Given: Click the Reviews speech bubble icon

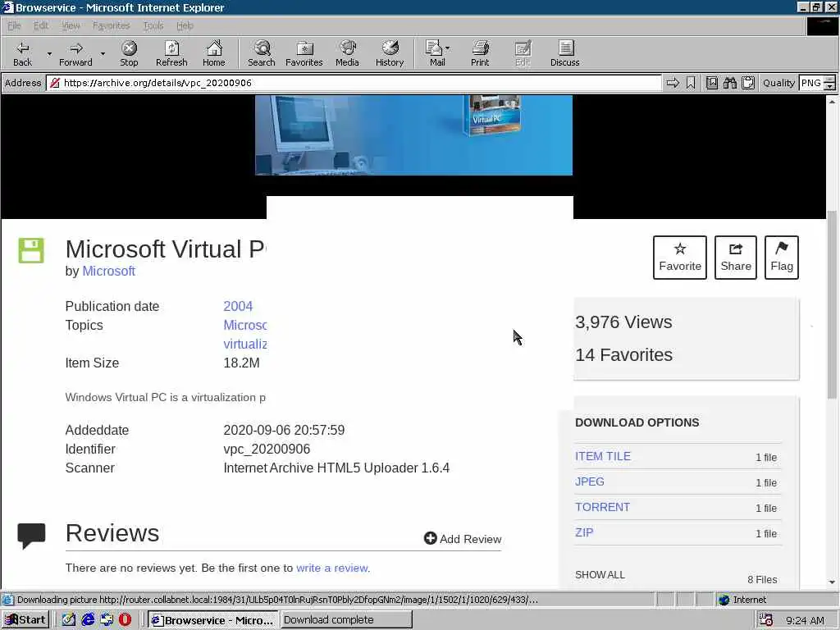Looking at the screenshot, I should [31, 535].
